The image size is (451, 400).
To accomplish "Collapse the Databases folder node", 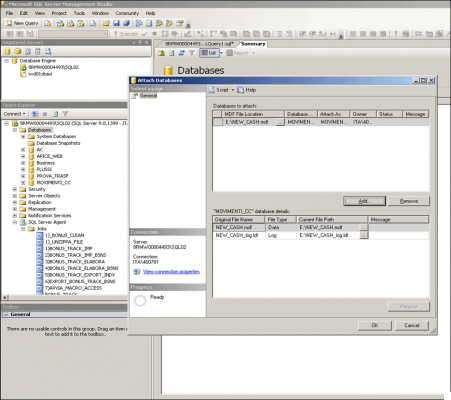I will [x=15, y=130].
